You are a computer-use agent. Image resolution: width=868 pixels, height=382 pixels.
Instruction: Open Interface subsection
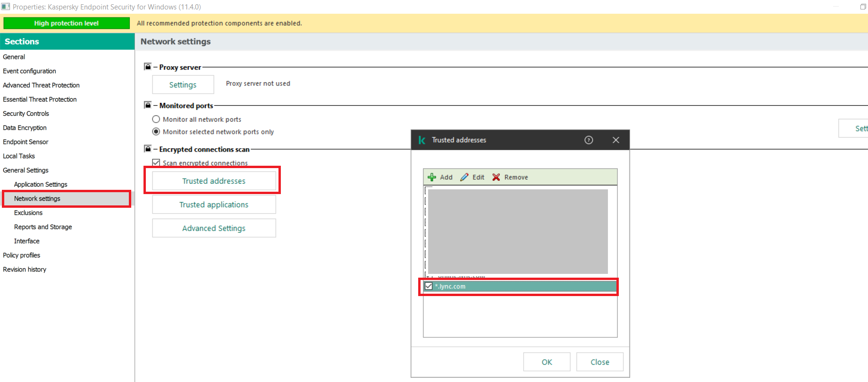(x=27, y=241)
